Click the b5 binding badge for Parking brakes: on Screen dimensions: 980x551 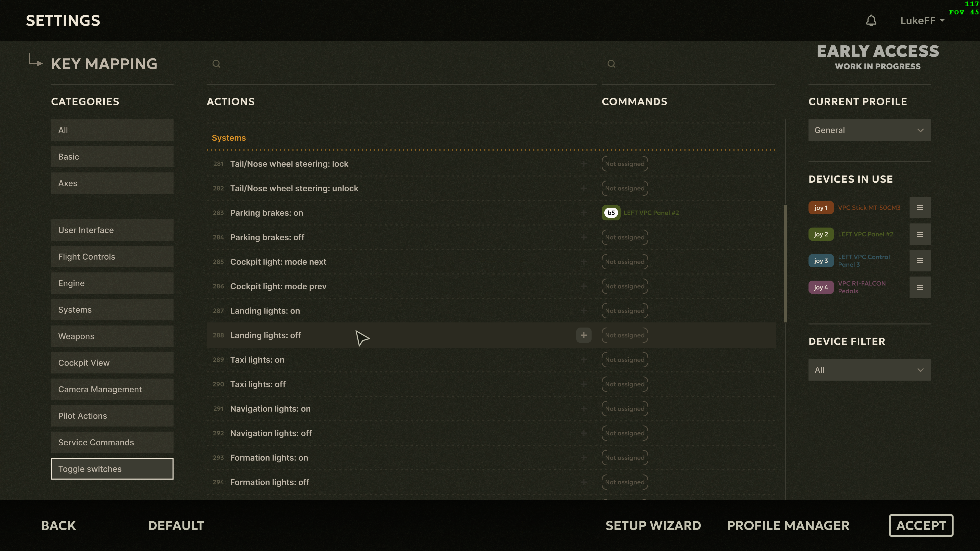(611, 212)
